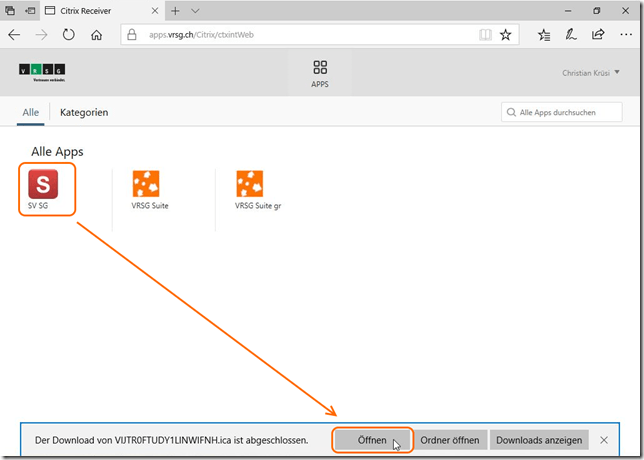Open the favorites hub icon
The width and height of the screenshot is (644, 460).
coord(544,34)
